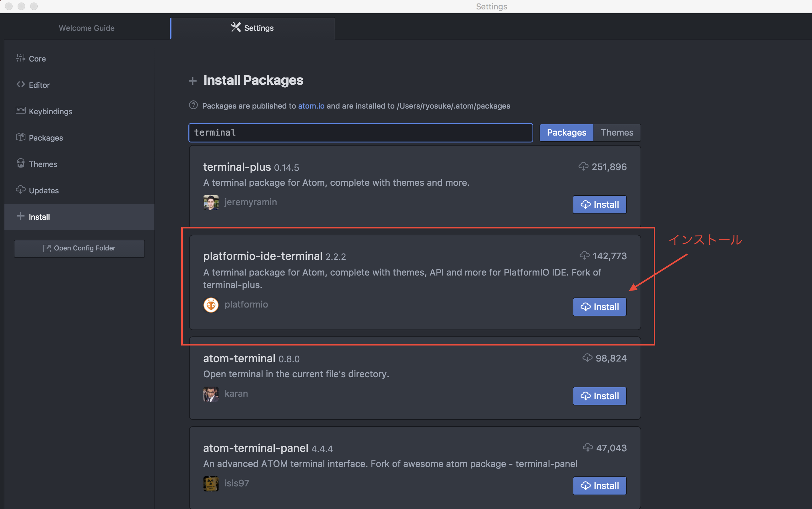Open the Keybindings keyboard icon

[x=20, y=110]
